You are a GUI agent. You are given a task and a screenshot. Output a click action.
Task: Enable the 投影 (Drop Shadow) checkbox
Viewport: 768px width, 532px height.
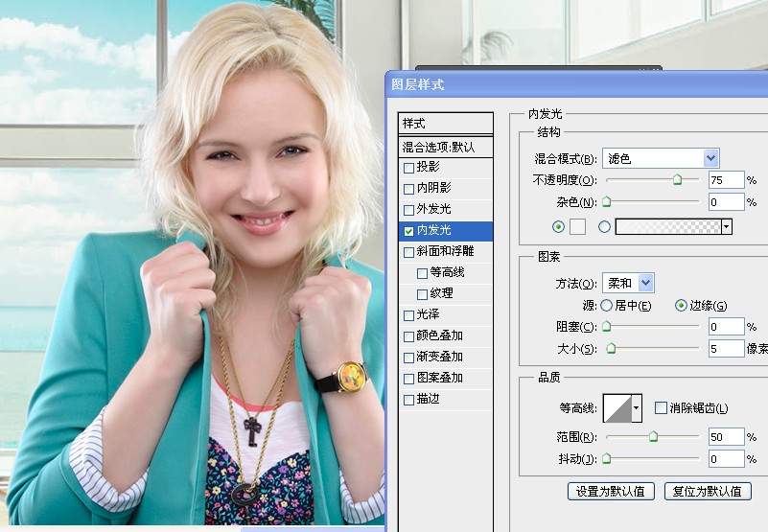409,168
